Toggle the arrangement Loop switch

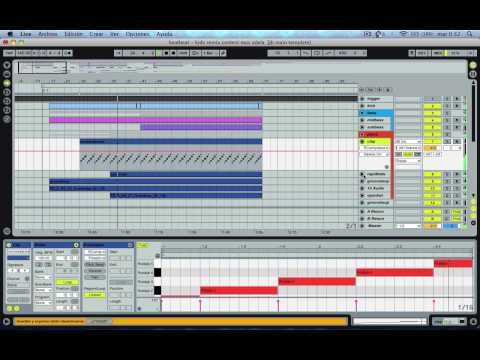[x=317, y=53]
